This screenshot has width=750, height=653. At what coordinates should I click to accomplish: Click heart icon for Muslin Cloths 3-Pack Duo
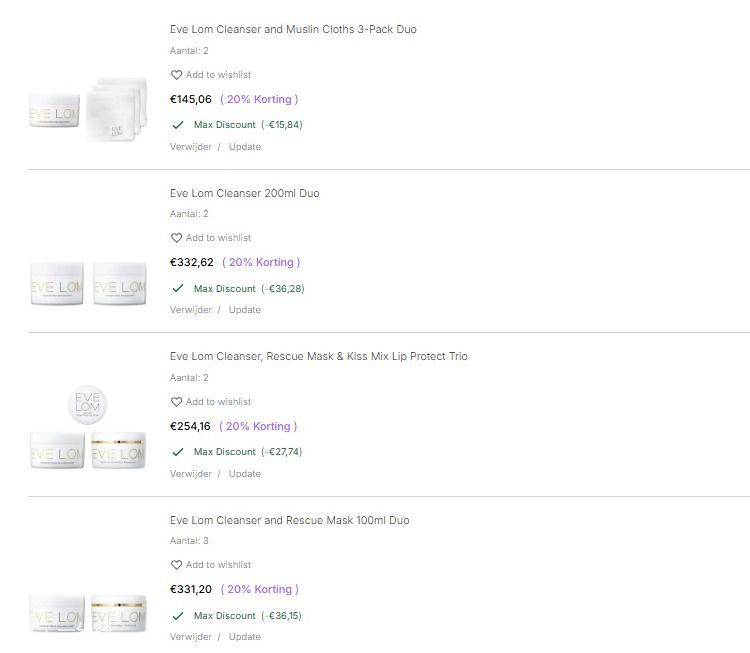(x=176, y=75)
